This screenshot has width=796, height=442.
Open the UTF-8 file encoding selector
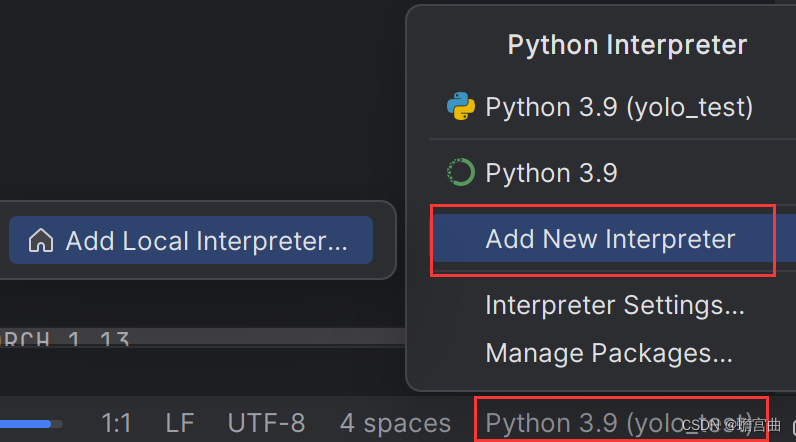(x=266, y=423)
